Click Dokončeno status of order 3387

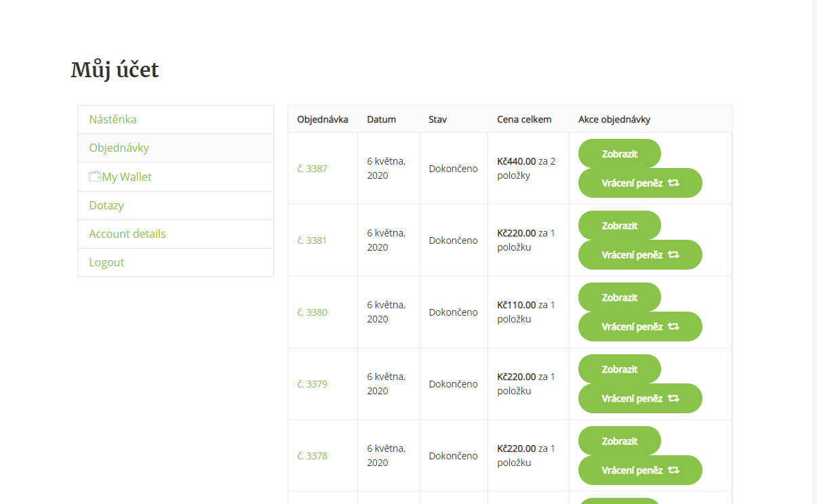453,169
